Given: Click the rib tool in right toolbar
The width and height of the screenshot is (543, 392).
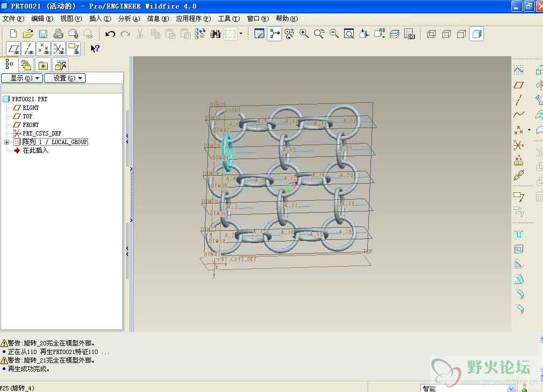Looking at the screenshot, I should (x=518, y=265).
